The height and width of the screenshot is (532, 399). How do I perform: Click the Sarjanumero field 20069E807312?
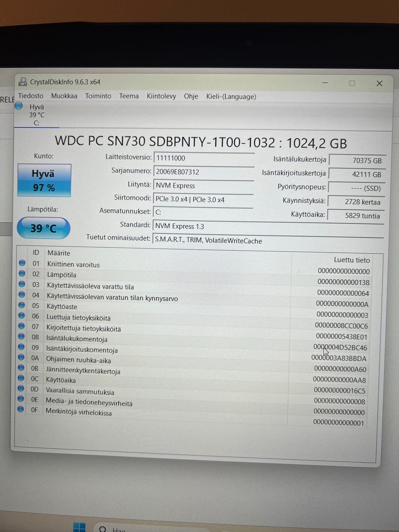click(x=204, y=172)
